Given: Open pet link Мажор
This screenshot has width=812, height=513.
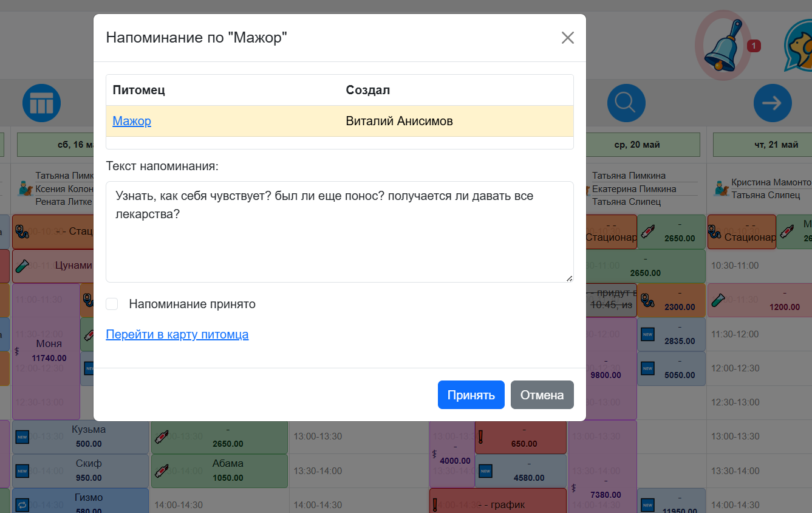Looking at the screenshot, I should (132, 121).
